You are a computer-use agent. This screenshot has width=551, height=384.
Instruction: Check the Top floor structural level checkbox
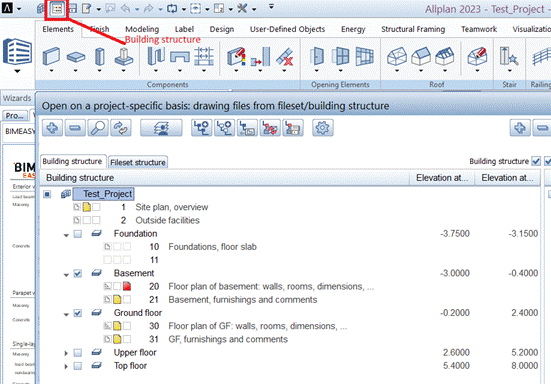pyautogui.click(x=78, y=366)
